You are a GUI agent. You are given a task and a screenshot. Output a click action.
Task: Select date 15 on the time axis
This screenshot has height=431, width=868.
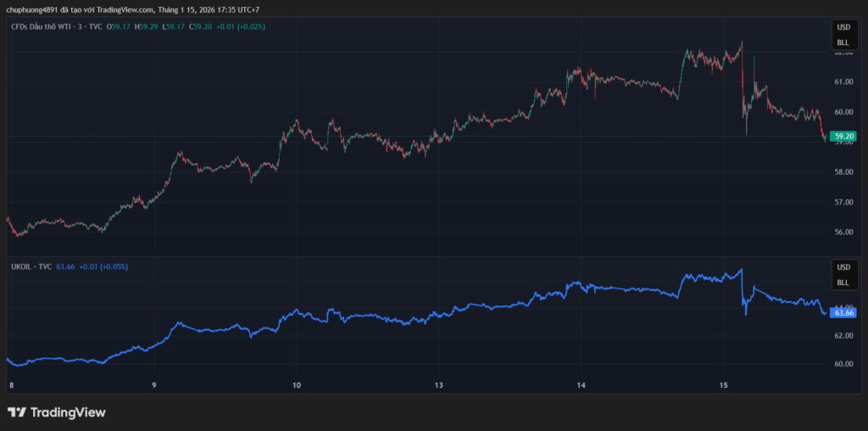pyautogui.click(x=723, y=385)
